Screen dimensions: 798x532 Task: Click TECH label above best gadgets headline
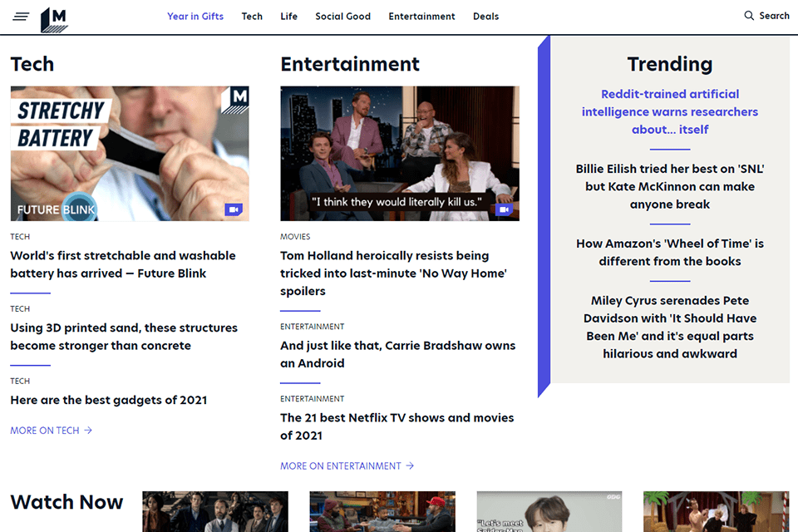(x=20, y=382)
